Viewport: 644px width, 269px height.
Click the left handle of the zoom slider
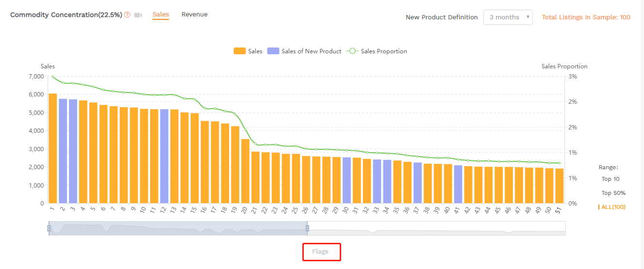(x=49, y=228)
